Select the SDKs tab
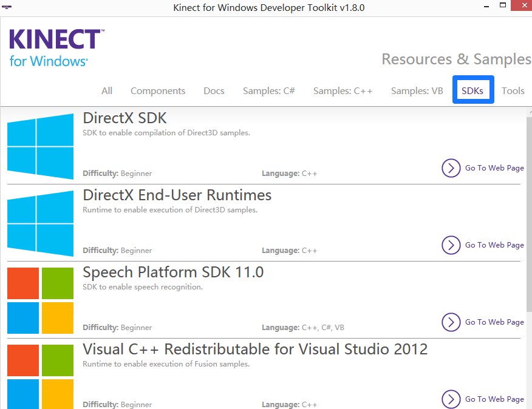Screen dimensions: 532x409 (473, 90)
